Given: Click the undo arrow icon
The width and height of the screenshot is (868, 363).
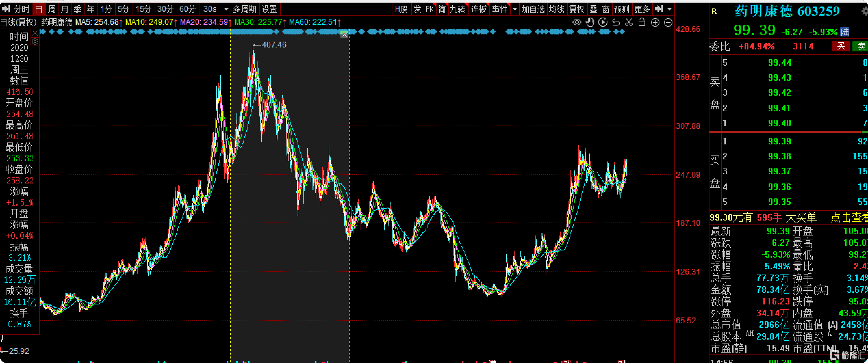Looking at the screenshot, I should [x=616, y=22].
